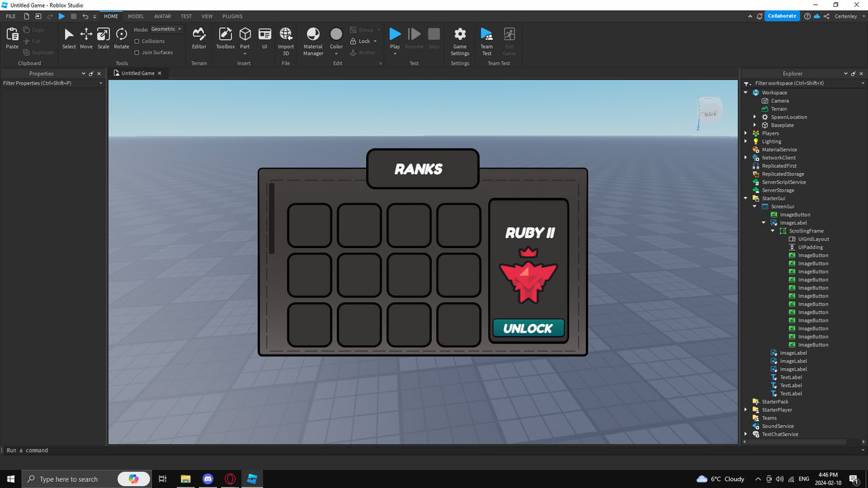
Task: Run Play to test the game
Action: pyautogui.click(x=395, y=37)
